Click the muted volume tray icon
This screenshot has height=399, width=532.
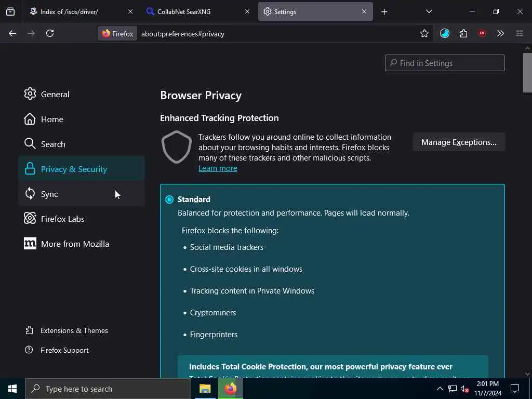coord(464,389)
